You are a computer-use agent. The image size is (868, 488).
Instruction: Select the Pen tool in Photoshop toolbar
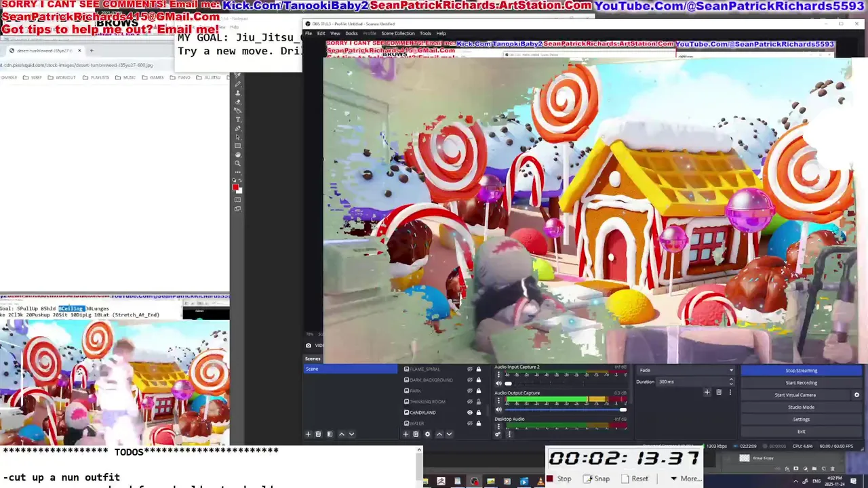coord(237,128)
